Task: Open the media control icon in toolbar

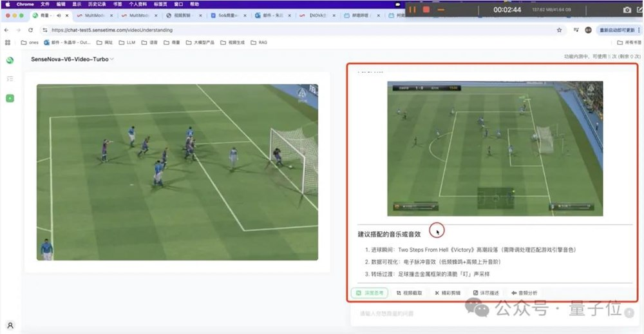Action: (x=576, y=30)
